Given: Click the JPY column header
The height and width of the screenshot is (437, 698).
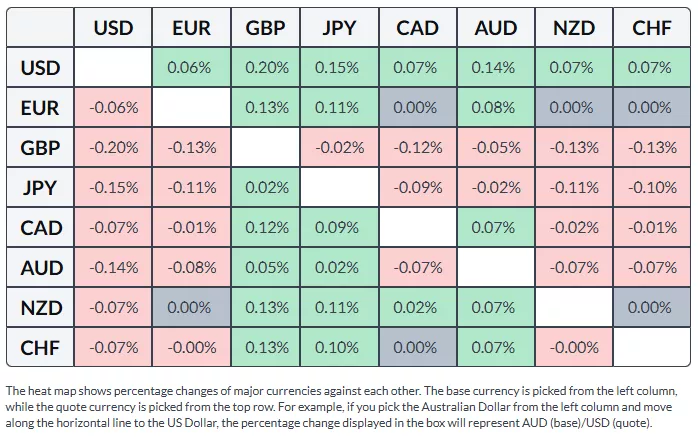Looking at the screenshot, I should (x=341, y=28).
